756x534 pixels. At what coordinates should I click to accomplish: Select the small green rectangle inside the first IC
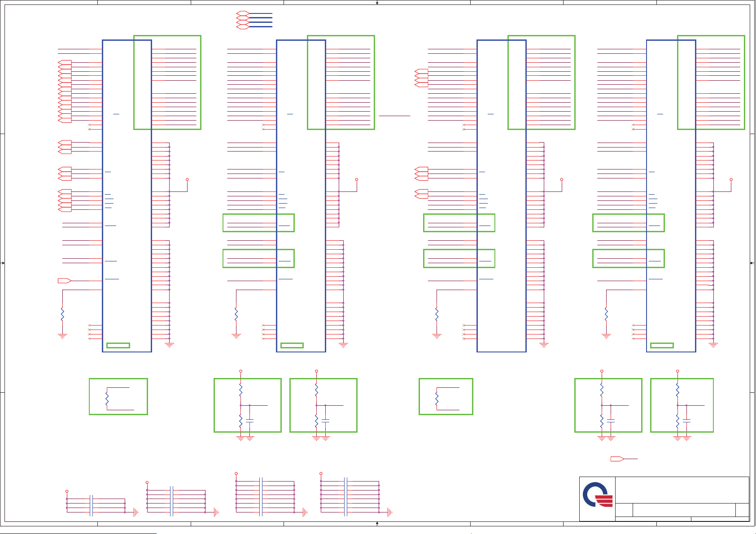pos(118,345)
